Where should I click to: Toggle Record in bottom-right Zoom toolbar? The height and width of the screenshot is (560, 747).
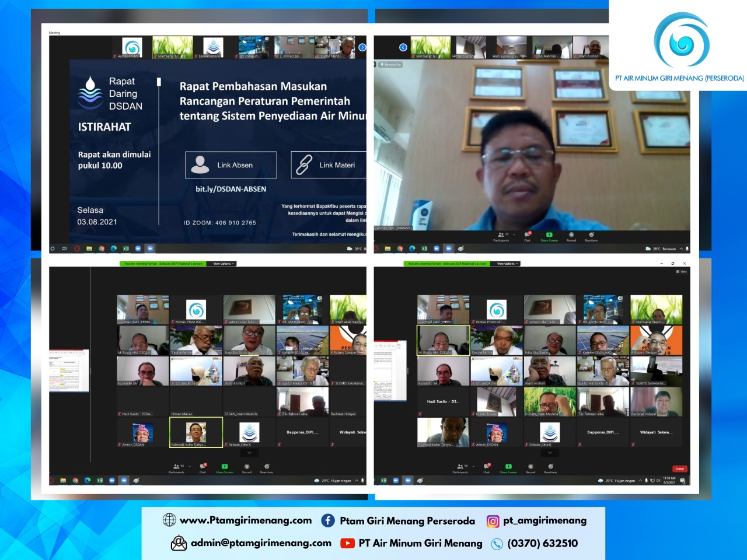[x=530, y=468]
